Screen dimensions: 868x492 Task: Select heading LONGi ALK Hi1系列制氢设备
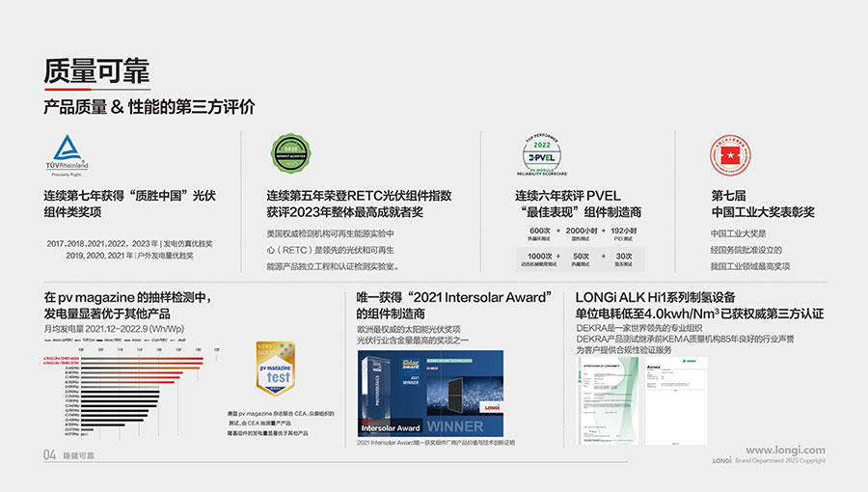656,297
